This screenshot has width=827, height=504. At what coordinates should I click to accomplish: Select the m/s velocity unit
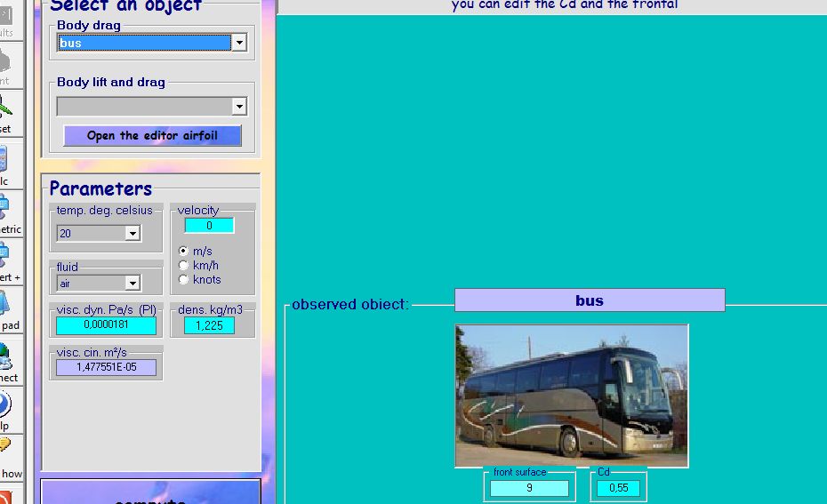(x=184, y=252)
